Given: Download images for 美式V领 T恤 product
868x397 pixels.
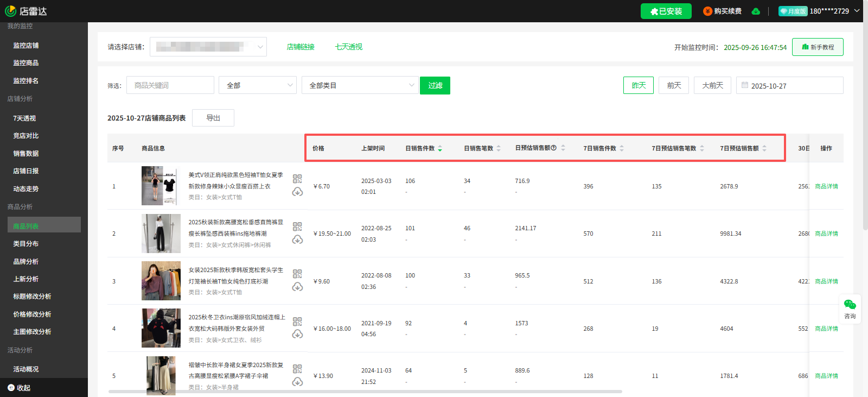Looking at the screenshot, I should tap(297, 192).
